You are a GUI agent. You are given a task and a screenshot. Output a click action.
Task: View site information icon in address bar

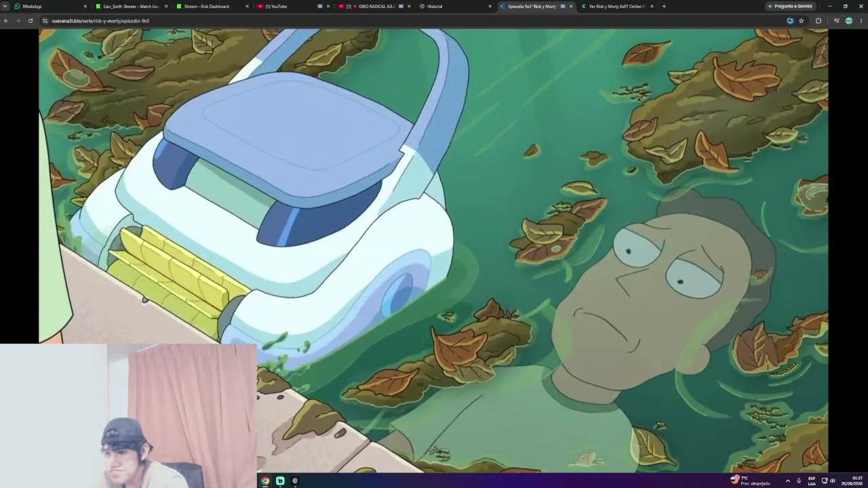pyautogui.click(x=45, y=21)
